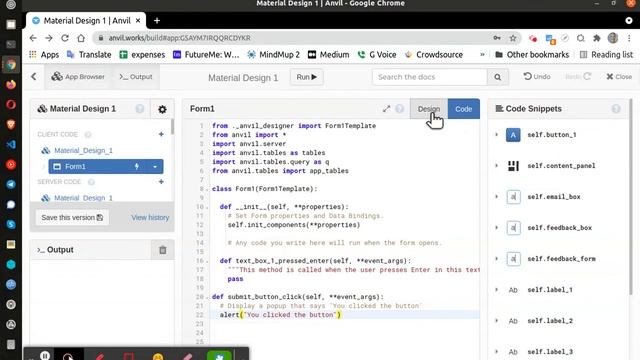Click the self.content_panel column icon
Image resolution: width=640 pixels, height=360 pixels.
coord(513,166)
